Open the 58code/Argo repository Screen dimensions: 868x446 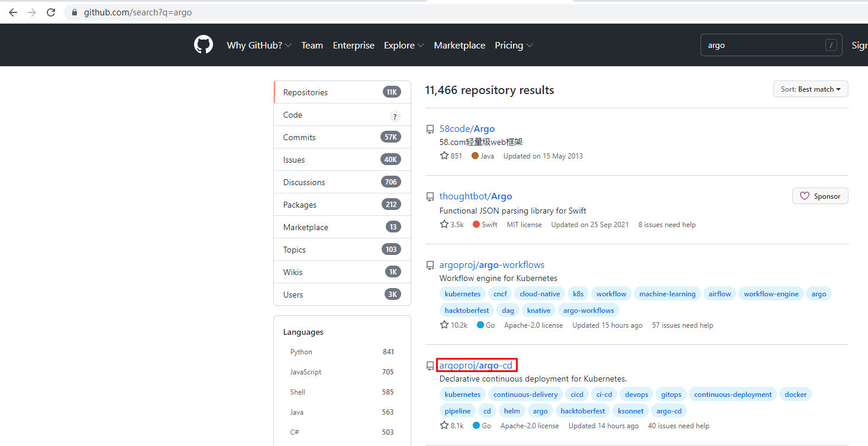(x=467, y=129)
